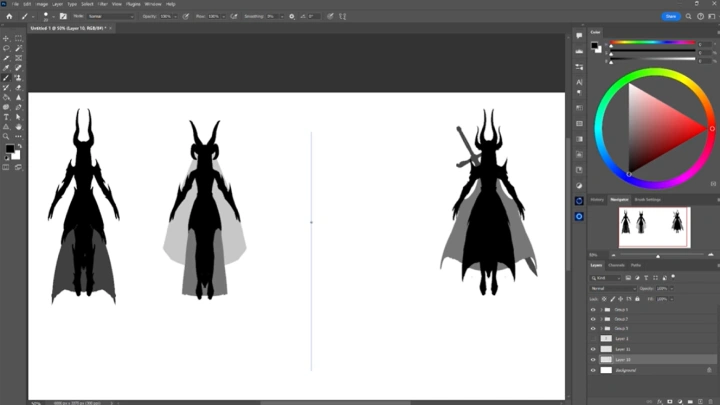The height and width of the screenshot is (405, 720).
Task: Open the Filter menu
Action: (102, 4)
